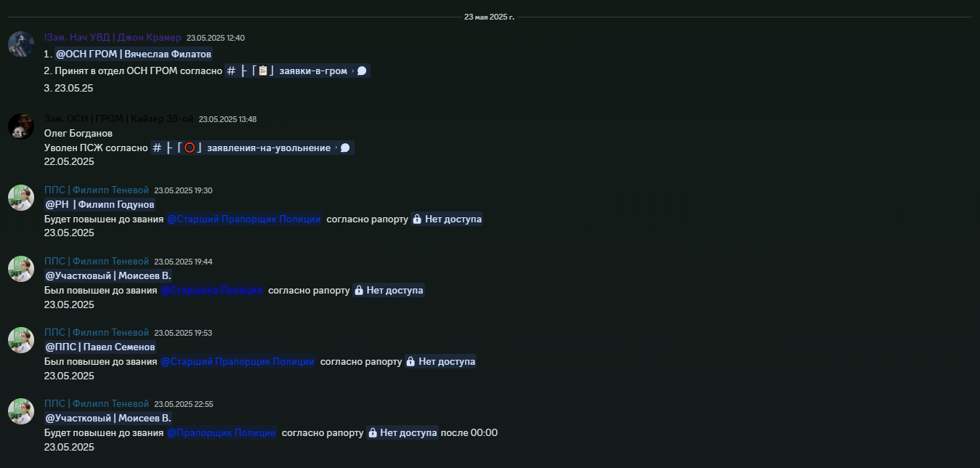Click mention @ОСН ГРОМ | Вячеслав Филатов
Viewport: 980px width, 468px height.
(x=134, y=54)
